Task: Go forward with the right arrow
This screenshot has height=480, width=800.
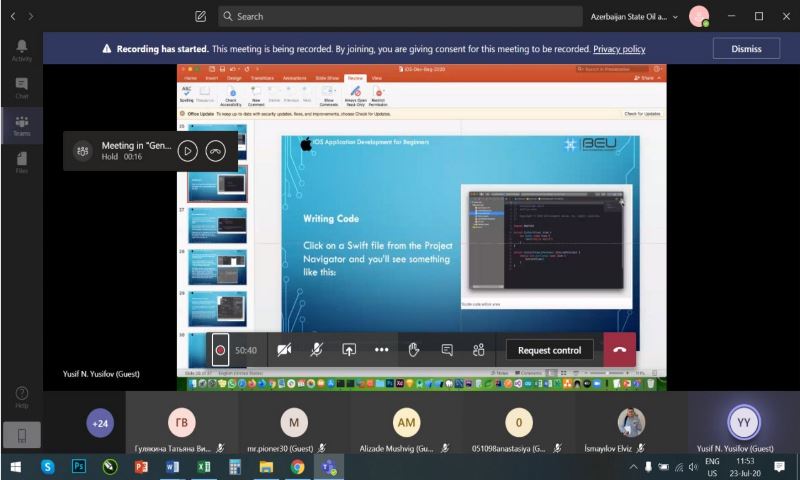Action: pos(31,16)
